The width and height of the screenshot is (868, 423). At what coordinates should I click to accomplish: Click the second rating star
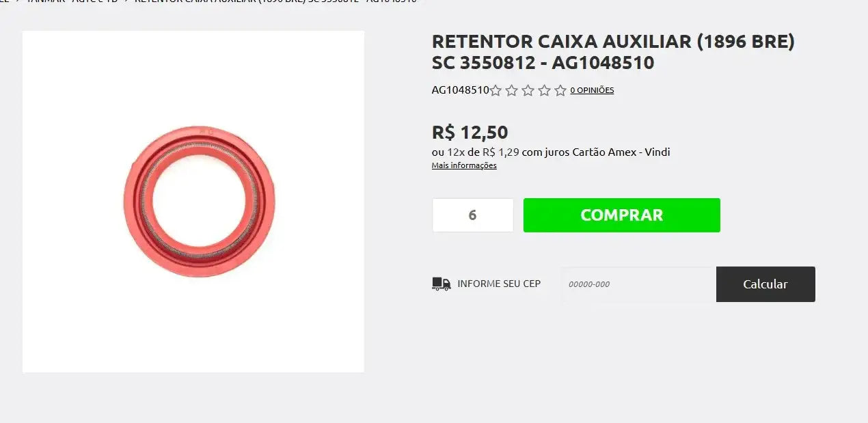pos(512,90)
